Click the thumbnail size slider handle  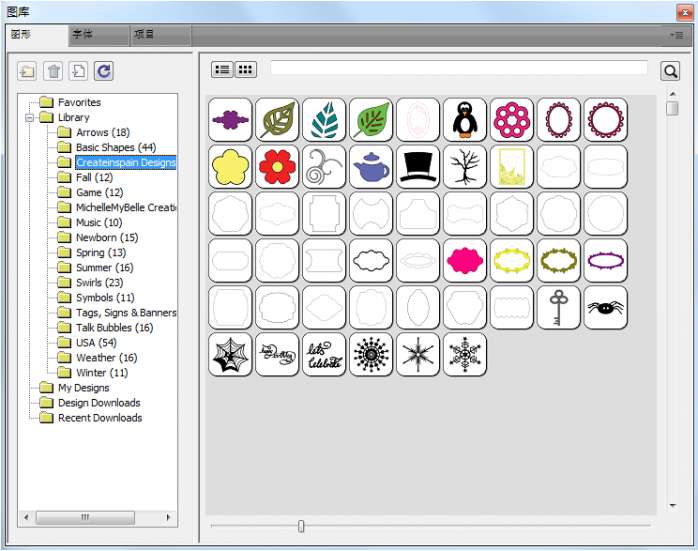tap(301, 526)
